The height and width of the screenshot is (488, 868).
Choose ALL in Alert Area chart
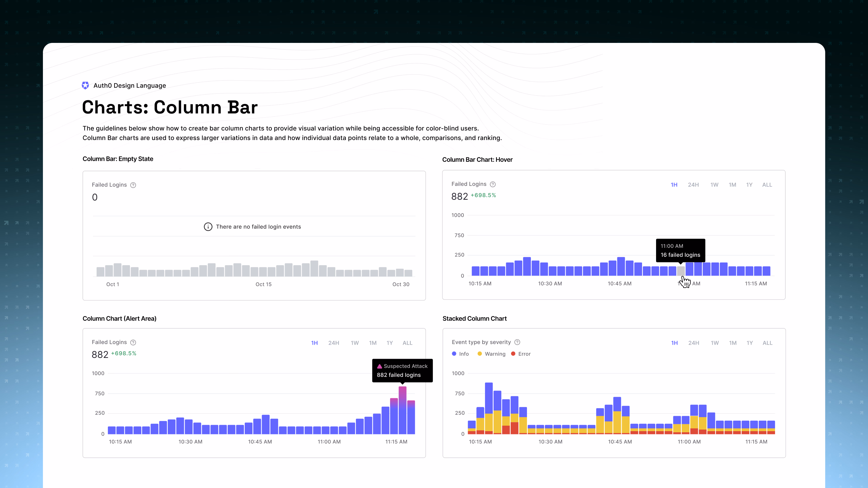pos(407,343)
